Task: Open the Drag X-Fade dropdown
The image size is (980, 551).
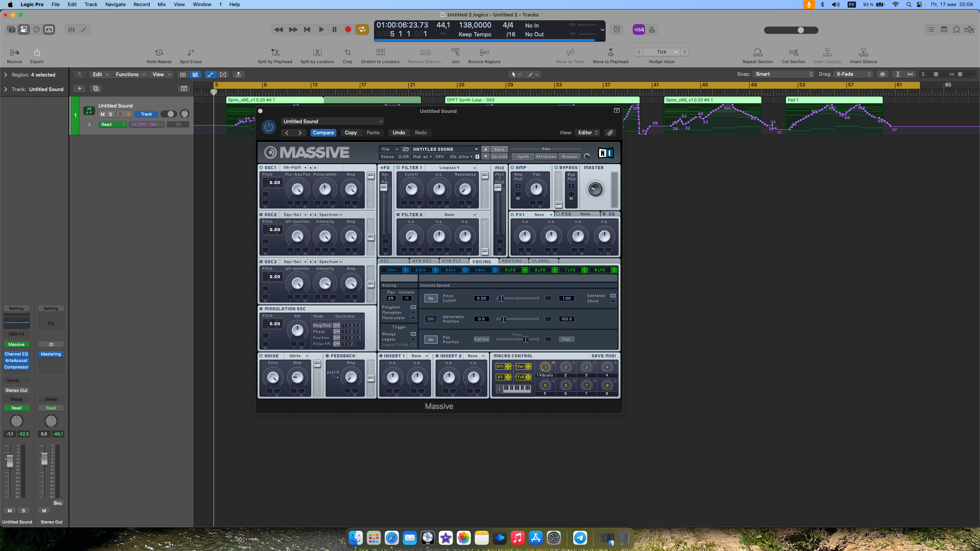Action: pos(853,74)
